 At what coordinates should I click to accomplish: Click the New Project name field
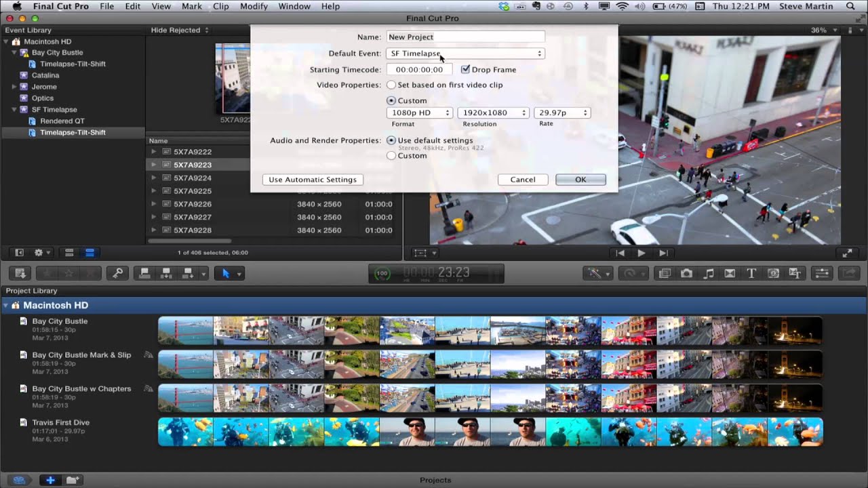coord(465,37)
